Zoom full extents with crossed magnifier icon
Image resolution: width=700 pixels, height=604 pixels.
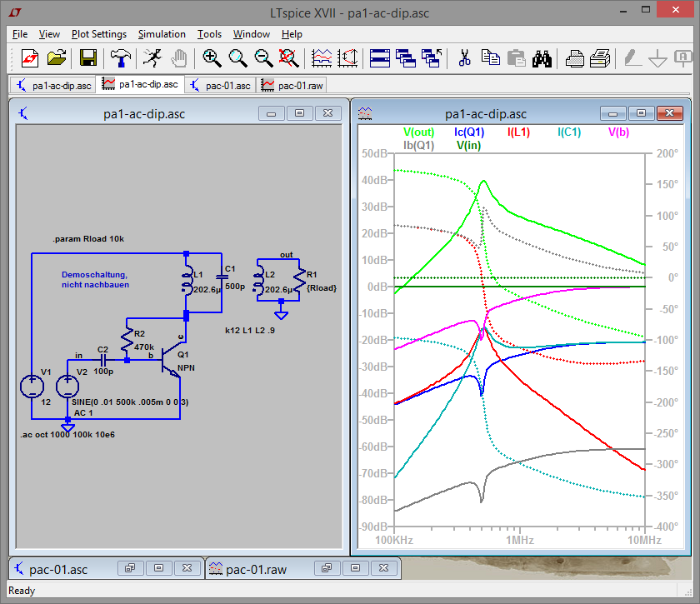click(289, 58)
